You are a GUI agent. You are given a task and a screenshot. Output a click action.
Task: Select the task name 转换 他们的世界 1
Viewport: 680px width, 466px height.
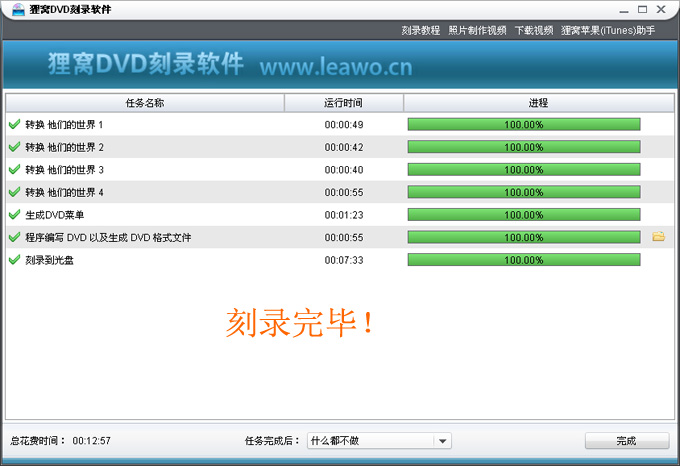click(x=64, y=125)
